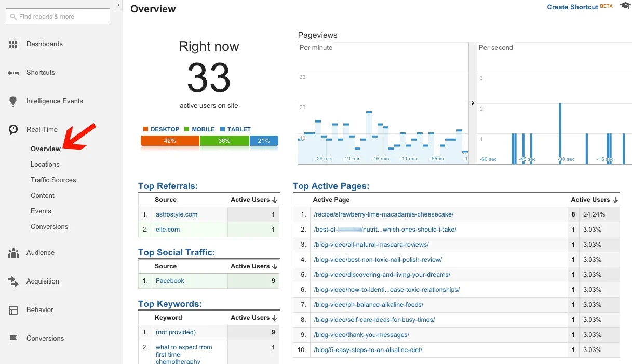Open the graduation cap help icon
The image size is (632, 364).
pos(625,5)
